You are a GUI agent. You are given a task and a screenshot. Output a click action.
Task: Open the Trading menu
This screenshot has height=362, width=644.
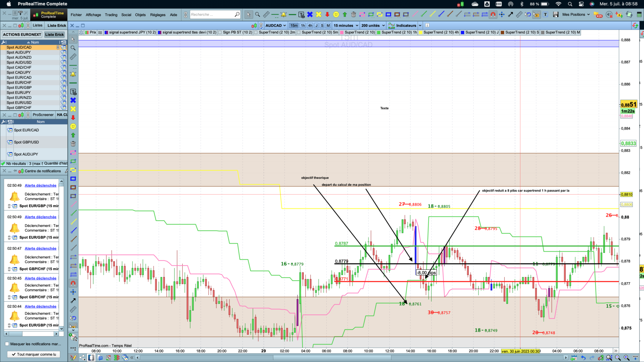click(111, 15)
